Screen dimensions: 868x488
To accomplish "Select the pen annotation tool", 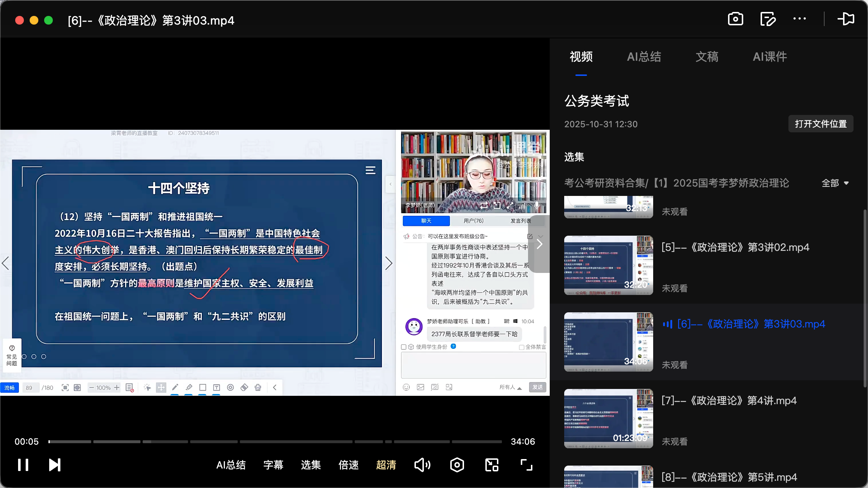I will tap(175, 387).
